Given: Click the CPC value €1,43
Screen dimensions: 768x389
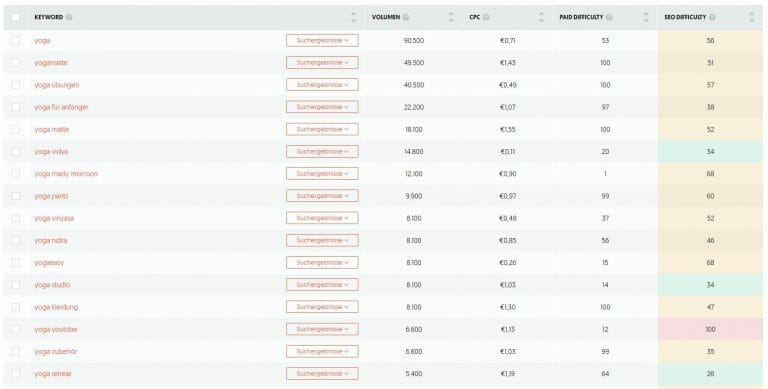Looking at the screenshot, I should [x=507, y=63].
